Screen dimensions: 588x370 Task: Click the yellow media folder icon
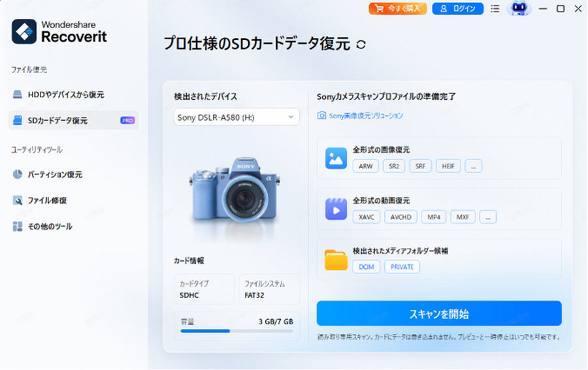pyautogui.click(x=336, y=260)
